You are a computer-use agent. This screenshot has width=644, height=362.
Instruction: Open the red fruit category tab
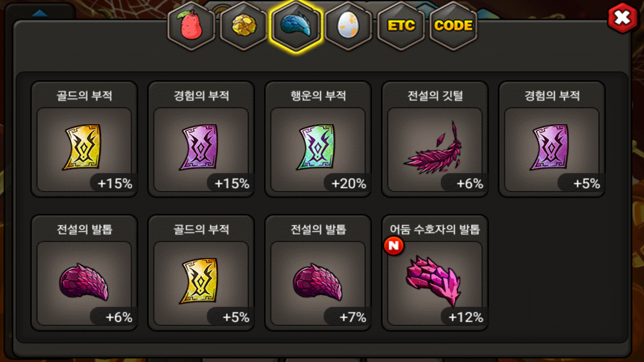192,26
